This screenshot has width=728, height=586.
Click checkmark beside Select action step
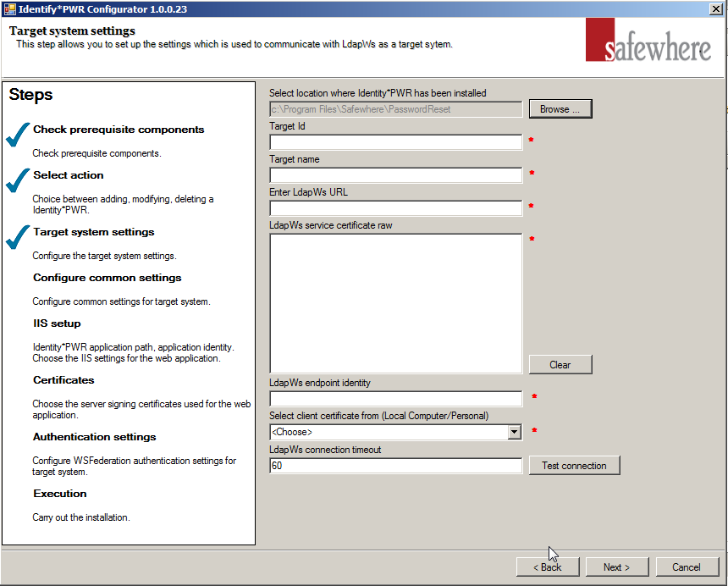coord(18,180)
